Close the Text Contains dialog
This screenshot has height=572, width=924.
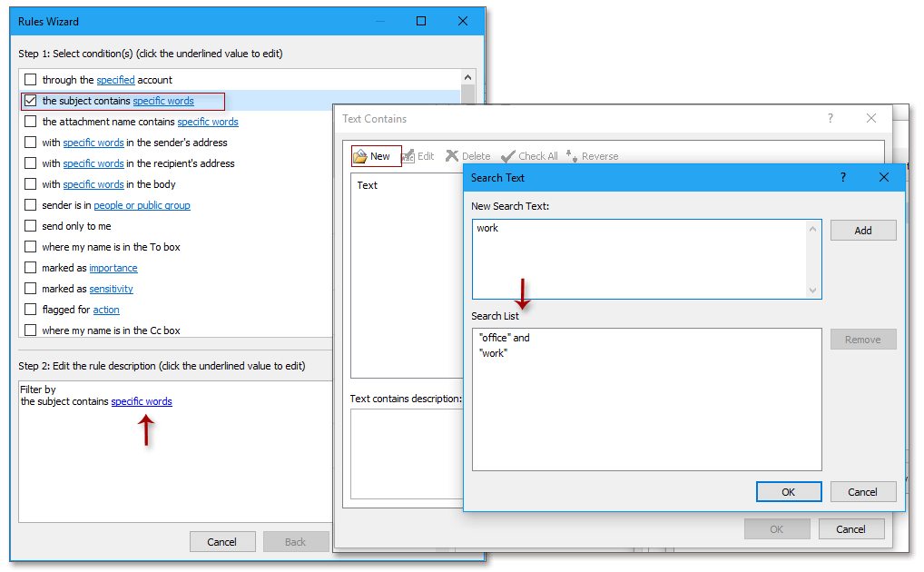click(871, 119)
